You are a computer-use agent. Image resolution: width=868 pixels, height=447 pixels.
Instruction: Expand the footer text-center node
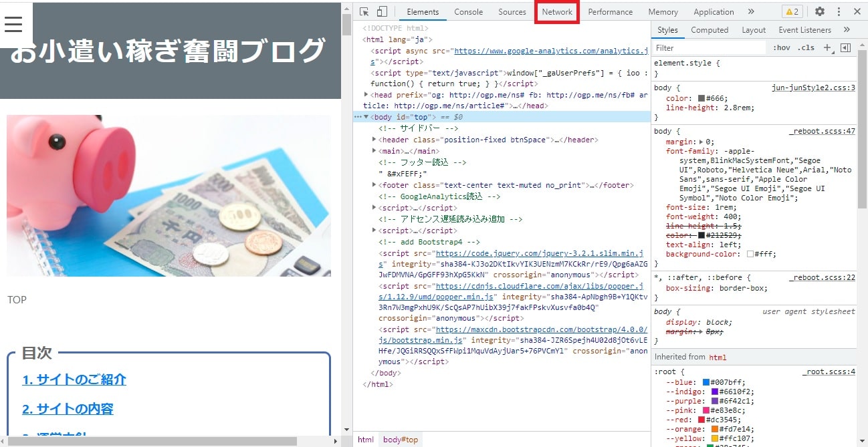pos(374,185)
